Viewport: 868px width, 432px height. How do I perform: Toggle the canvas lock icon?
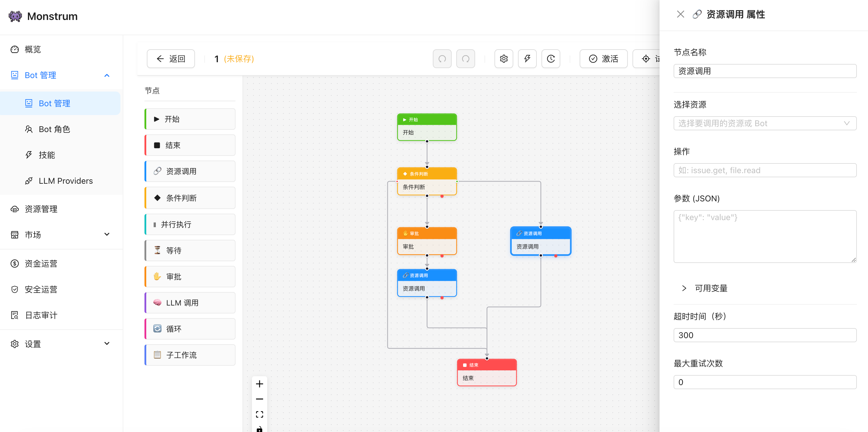pyautogui.click(x=259, y=429)
